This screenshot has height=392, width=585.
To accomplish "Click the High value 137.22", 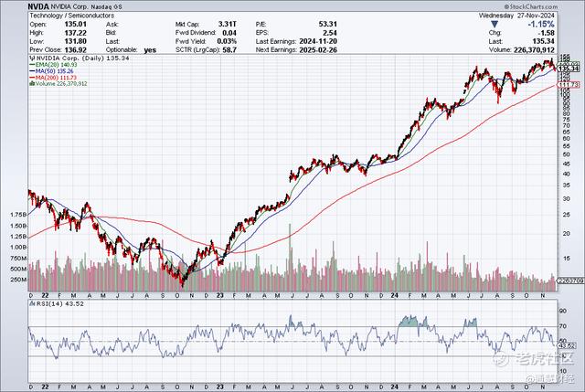I will [75, 33].
